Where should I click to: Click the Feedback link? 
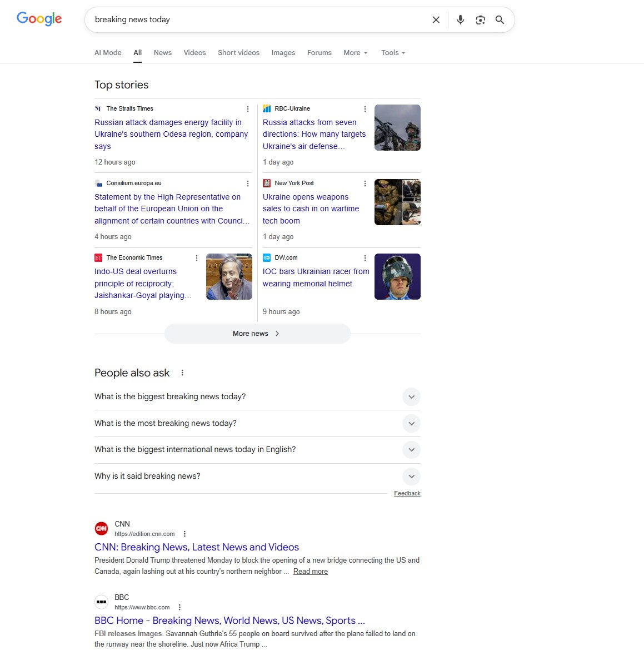pyautogui.click(x=407, y=493)
